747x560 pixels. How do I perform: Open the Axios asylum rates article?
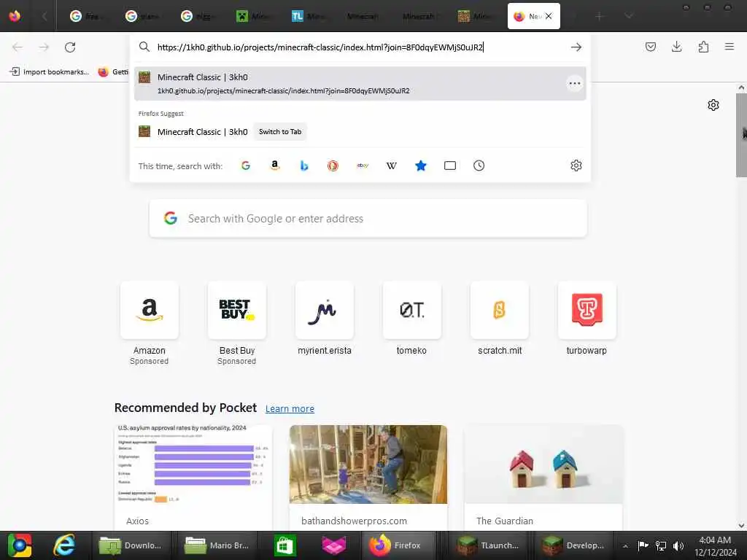pyautogui.click(x=193, y=477)
